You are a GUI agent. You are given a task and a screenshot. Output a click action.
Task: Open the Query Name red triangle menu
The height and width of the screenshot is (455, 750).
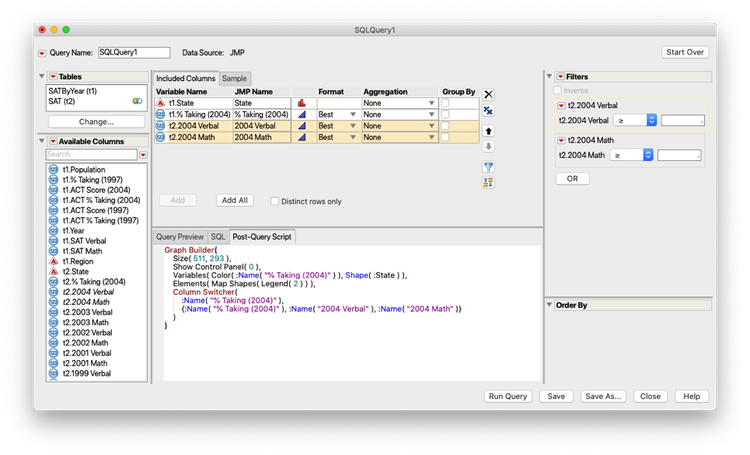42,53
